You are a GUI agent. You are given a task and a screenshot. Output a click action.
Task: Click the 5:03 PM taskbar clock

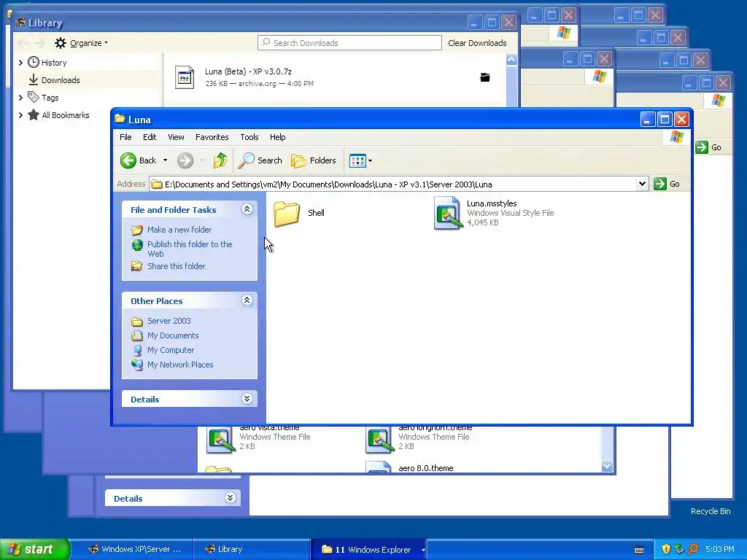(719, 550)
